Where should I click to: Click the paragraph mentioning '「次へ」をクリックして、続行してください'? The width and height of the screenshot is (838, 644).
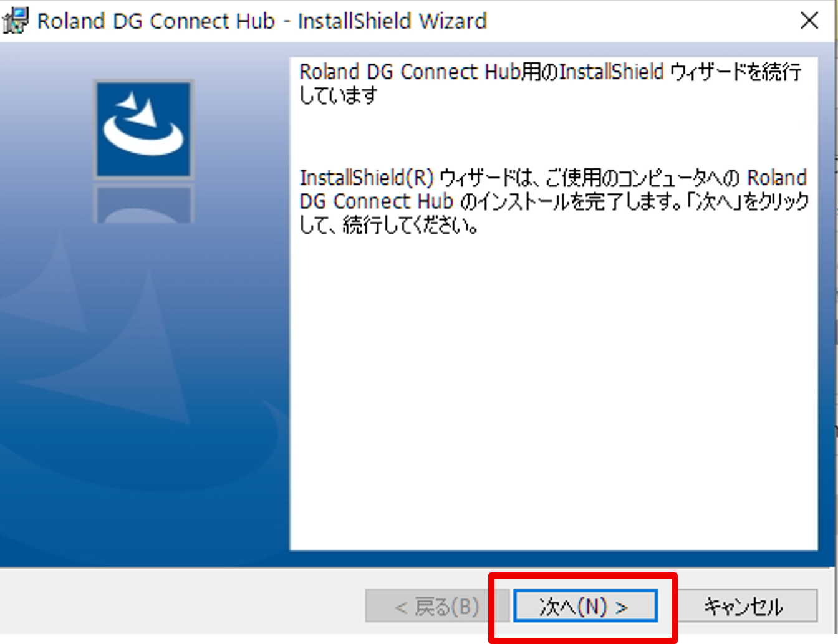[x=554, y=201]
